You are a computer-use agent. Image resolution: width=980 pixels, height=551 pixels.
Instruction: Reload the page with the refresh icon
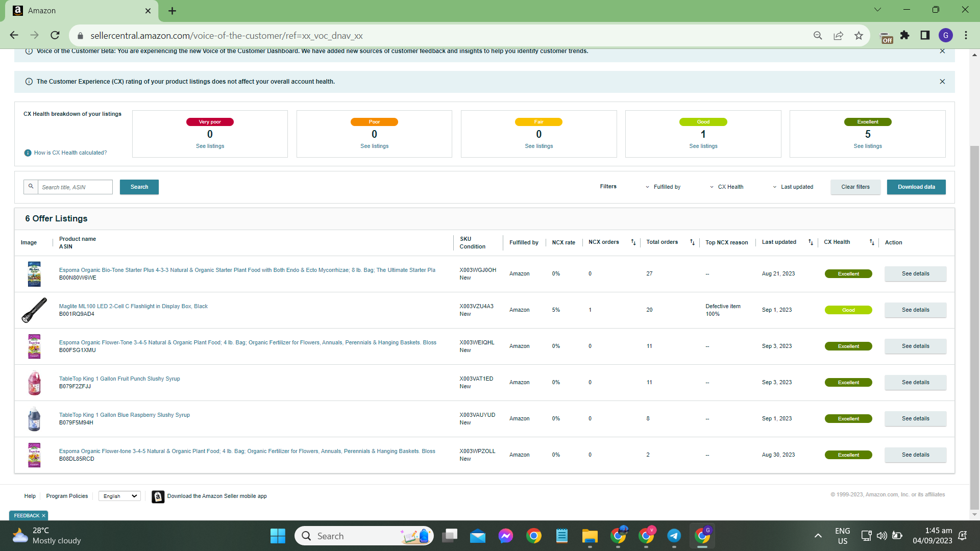55,35
